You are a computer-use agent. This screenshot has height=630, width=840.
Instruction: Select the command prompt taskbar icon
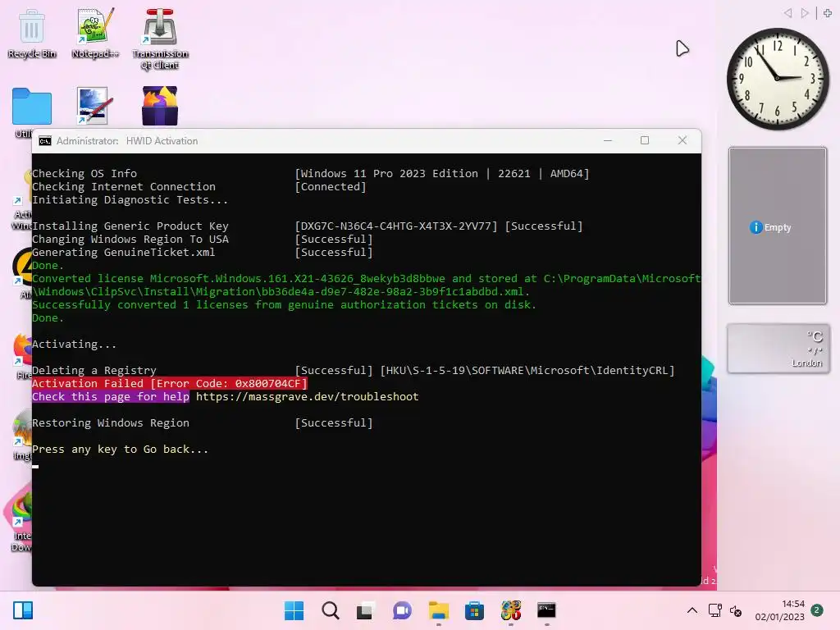(x=546, y=610)
